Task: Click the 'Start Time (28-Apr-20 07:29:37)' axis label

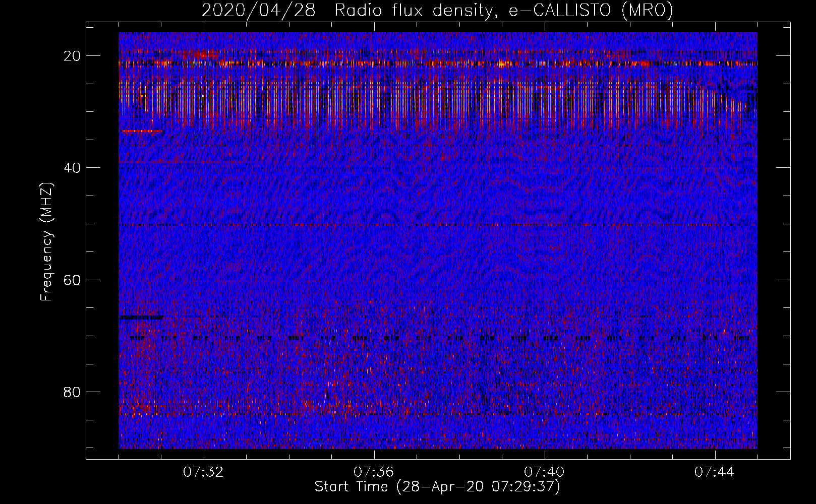Action: (437, 487)
